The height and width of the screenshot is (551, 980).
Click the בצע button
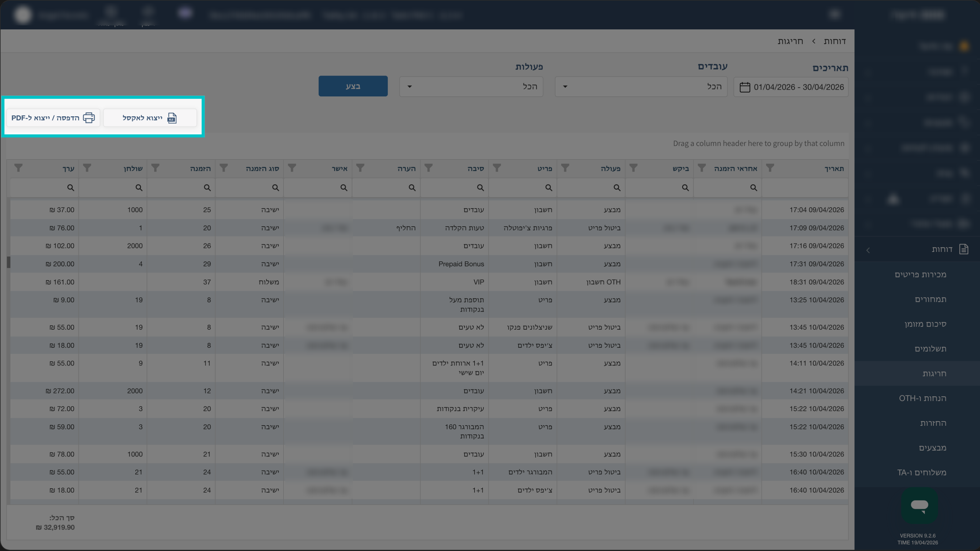353,86
